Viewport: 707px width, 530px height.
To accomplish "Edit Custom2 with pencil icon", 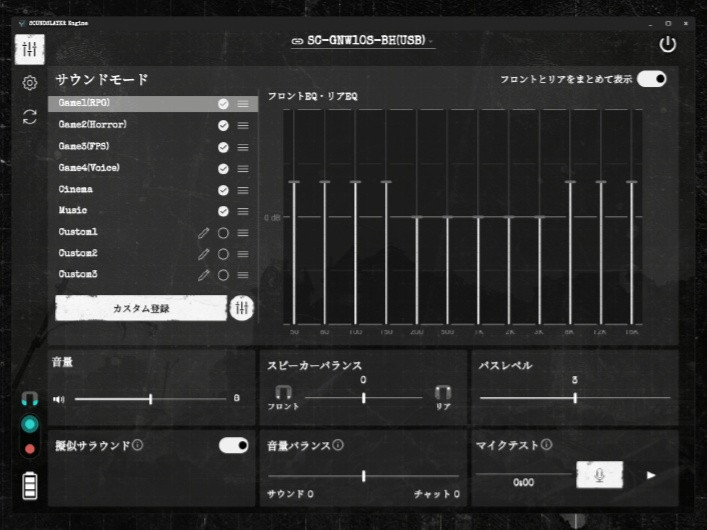I will (203, 254).
